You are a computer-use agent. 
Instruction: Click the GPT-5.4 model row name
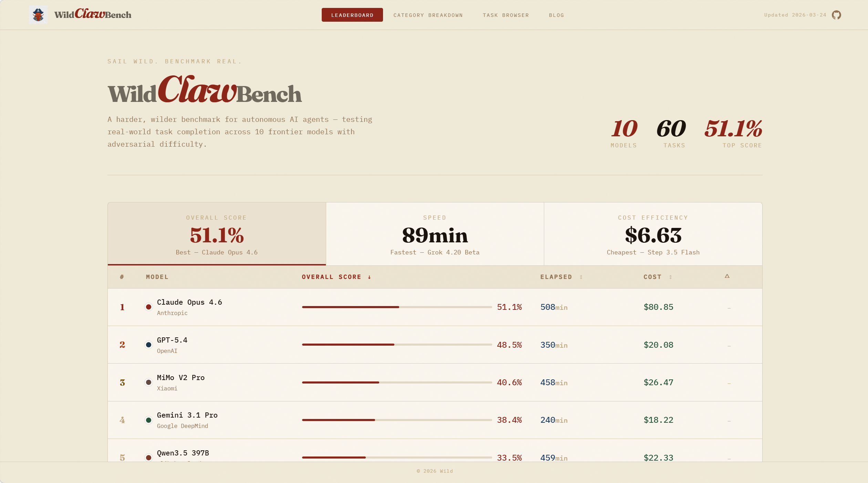(172, 340)
